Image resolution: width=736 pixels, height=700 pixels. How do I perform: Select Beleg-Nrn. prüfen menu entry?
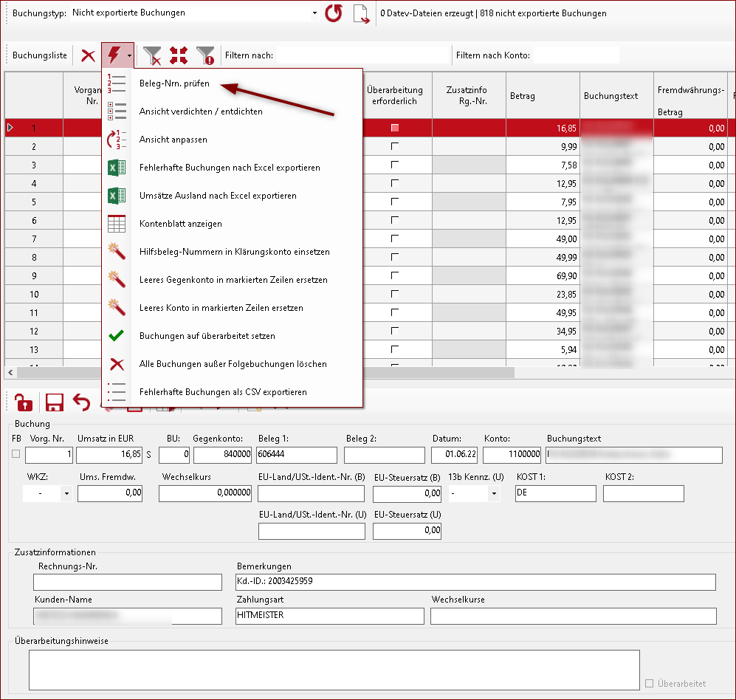(x=174, y=83)
